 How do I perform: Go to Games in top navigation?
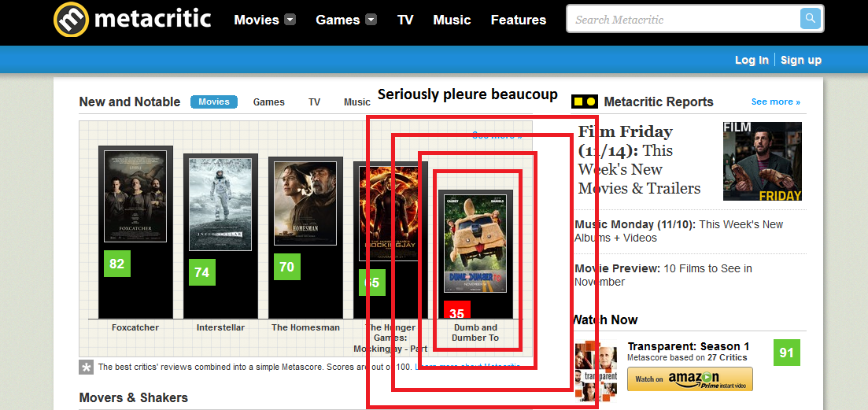click(338, 20)
